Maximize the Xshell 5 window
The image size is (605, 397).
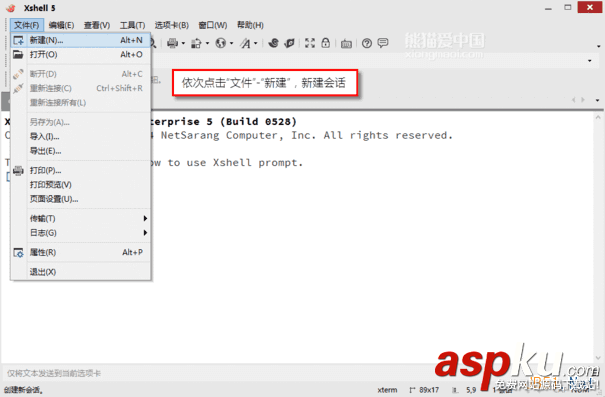click(568, 7)
